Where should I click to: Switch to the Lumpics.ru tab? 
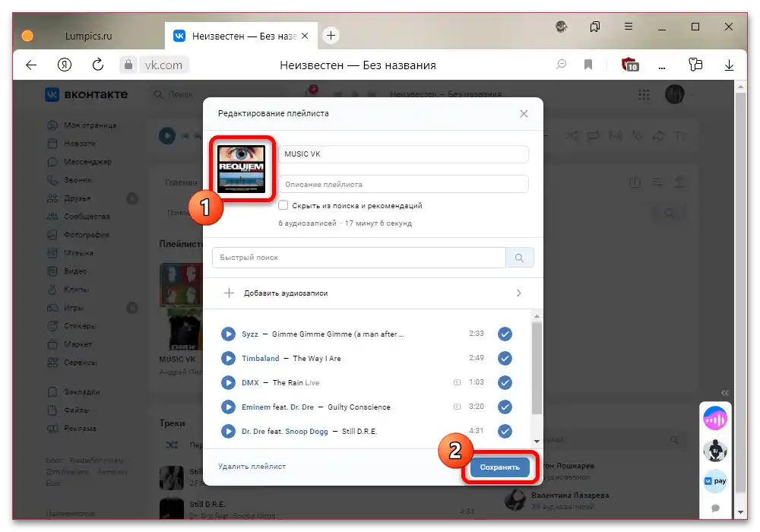coord(88,36)
